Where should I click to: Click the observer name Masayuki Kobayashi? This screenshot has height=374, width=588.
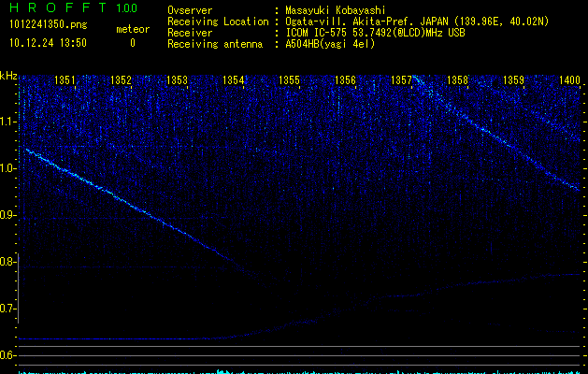[336, 10]
